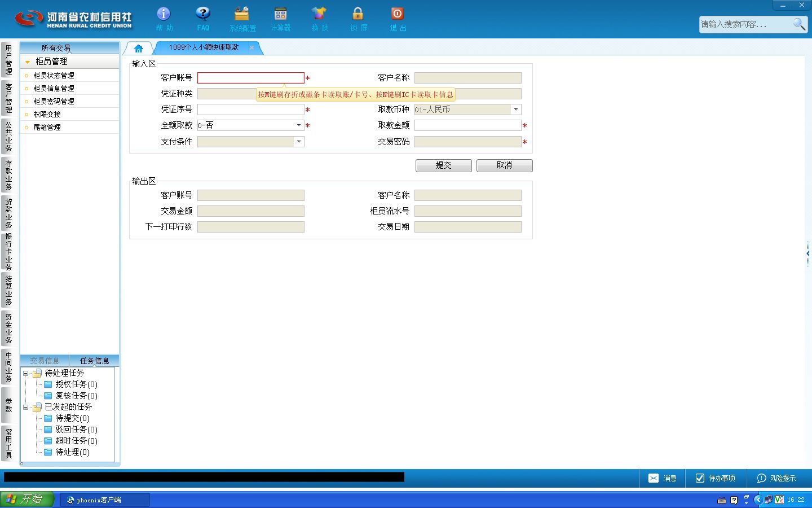
Task: Switch to the 贷款业务 side tab
Action: (8, 213)
